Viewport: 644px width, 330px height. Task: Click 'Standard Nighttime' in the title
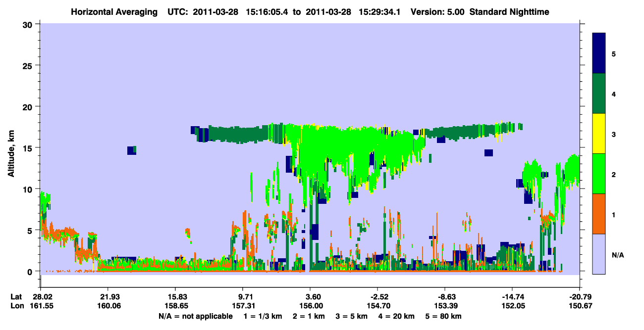pyautogui.click(x=509, y=11)
